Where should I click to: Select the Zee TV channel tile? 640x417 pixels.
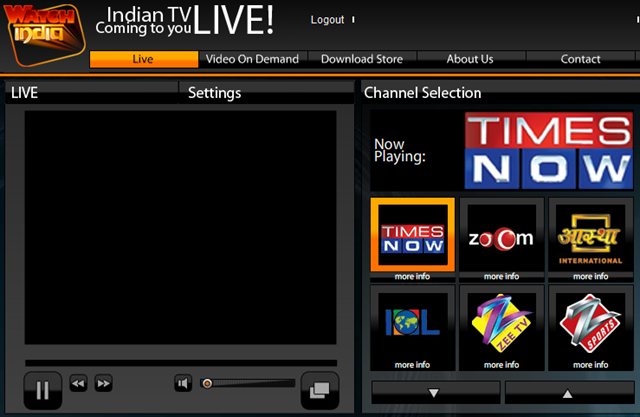(x=501, y=326)
